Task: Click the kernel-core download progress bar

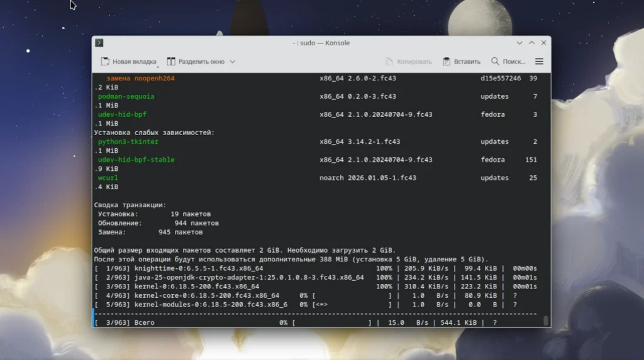Action: pos(352,295)
